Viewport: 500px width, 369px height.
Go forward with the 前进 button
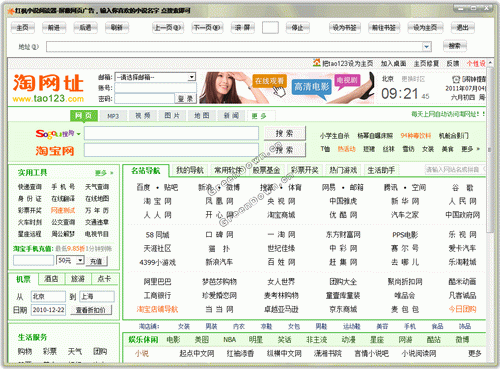(x=54, y=28)
